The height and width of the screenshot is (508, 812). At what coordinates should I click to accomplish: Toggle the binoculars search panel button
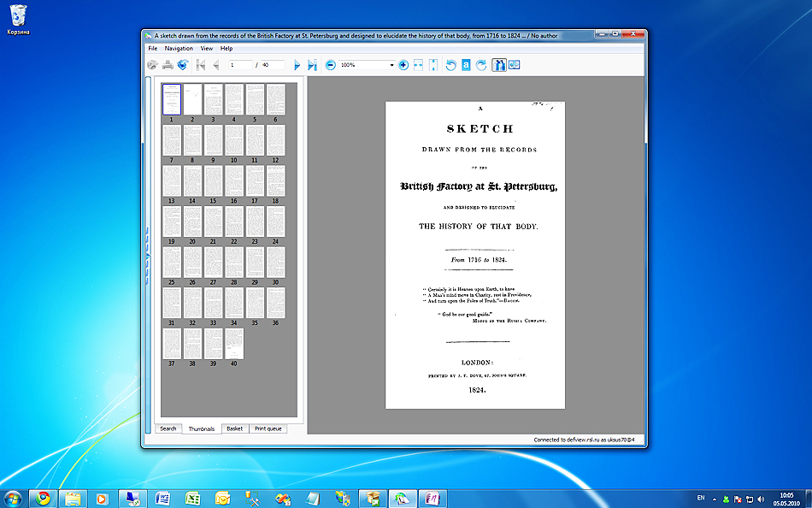point(499,65)
